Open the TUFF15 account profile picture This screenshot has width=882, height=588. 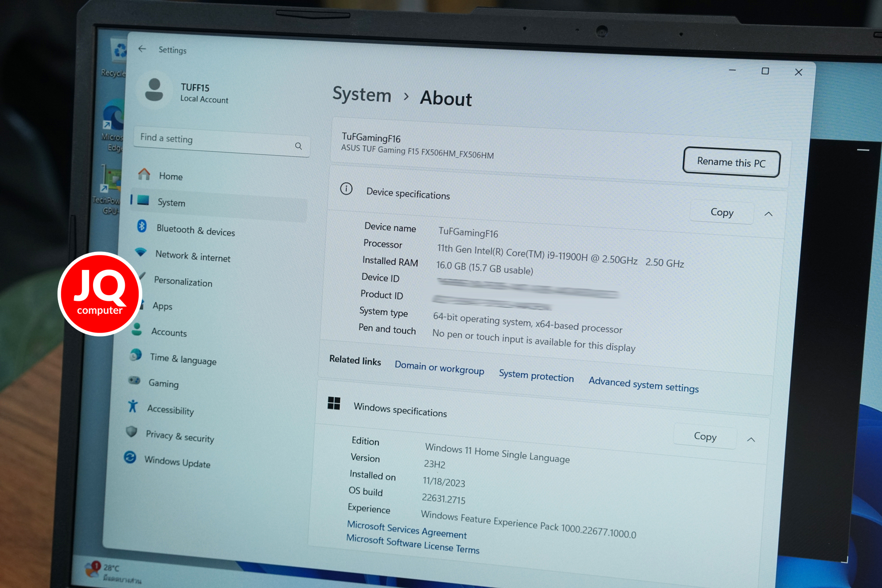pyautogui.click(x=154, y=90)
